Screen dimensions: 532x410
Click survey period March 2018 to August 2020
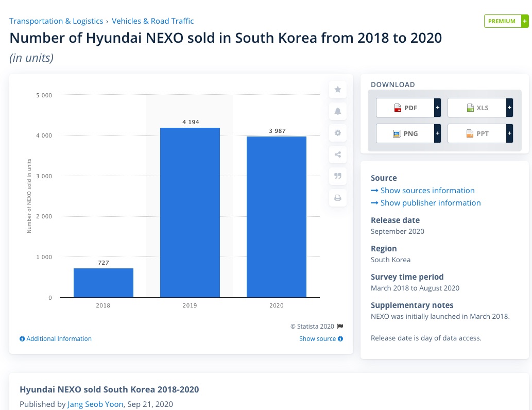point(415,288)
